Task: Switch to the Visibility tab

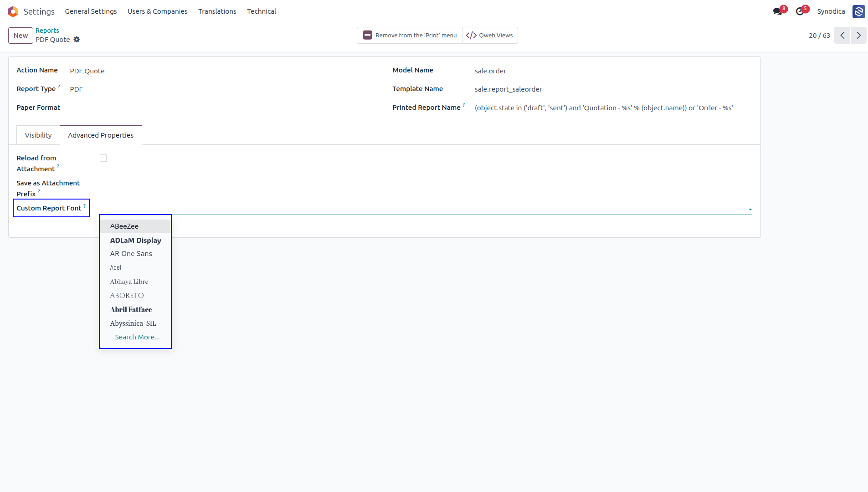Action: (38, 135)
